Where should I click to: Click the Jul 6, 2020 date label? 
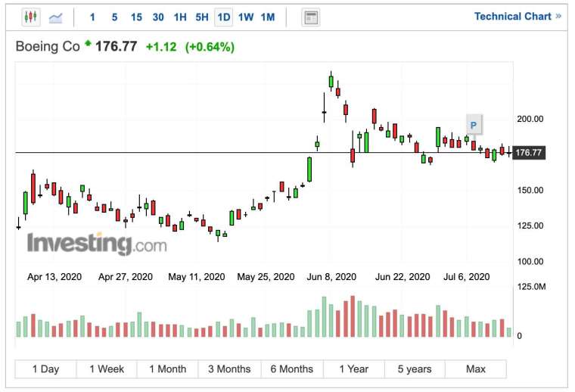pyautogui.click(x=467, y=277)
